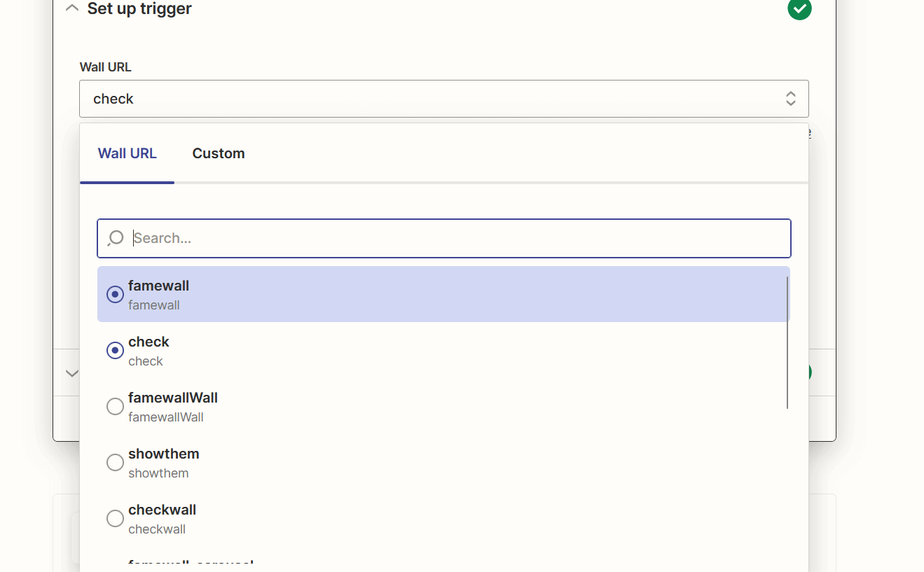Image resolution: width=924 pixels, height=572 pixels.
Task: Select the famewall radio button
Action: pos(115,295)
